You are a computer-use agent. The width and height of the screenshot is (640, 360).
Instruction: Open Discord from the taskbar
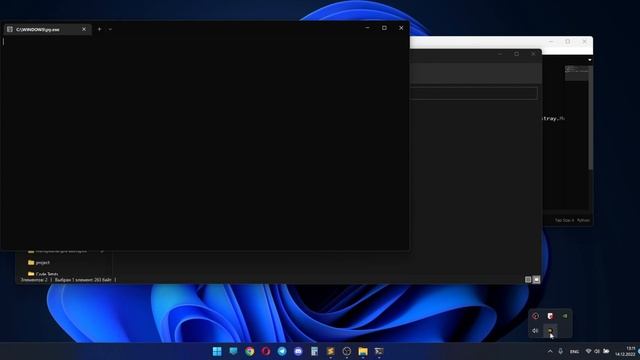pos(298,351)
